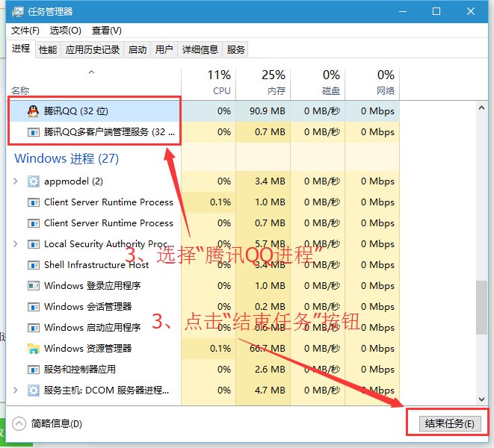Select the Shell Infrastructure Host row name
494x448 pixels.
click(96, 265)
